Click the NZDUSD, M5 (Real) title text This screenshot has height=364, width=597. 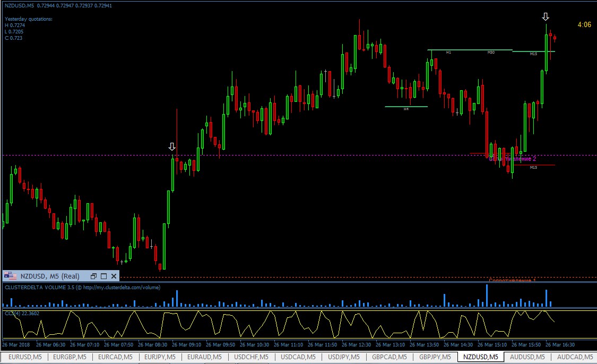pyautogui.click(x=50, y=276)
